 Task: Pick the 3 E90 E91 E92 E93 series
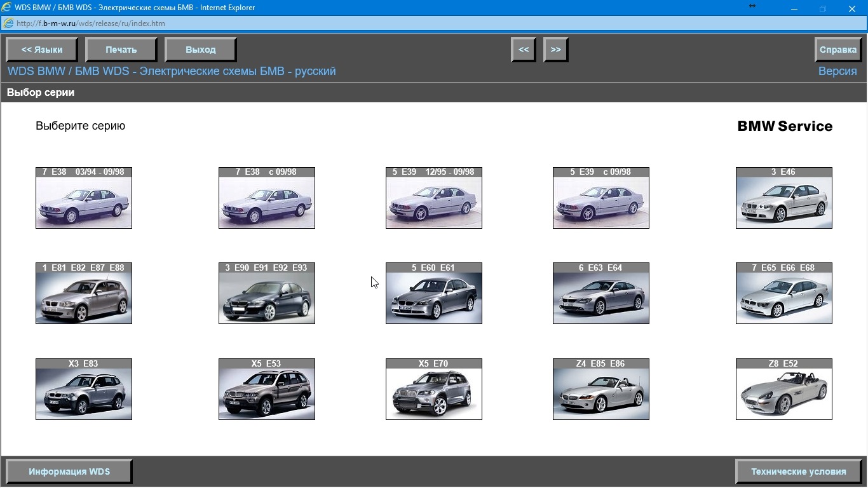[x=267, y=294]
